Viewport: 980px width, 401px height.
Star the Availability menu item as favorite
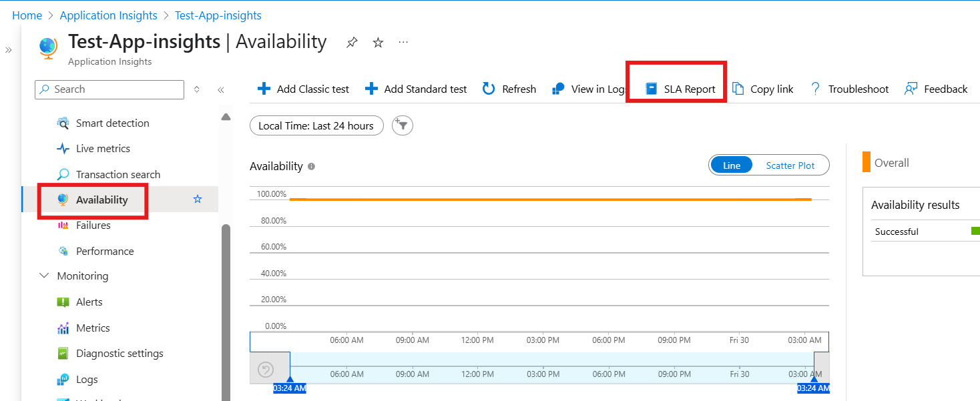[x=198, y=199]
